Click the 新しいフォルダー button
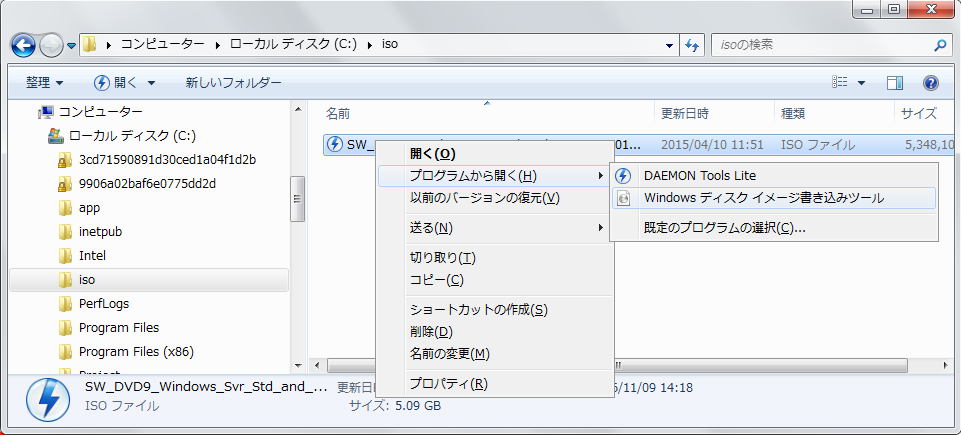Image resolution: width=961 pixels, height=435 pixels. pyautogui.click(x=233, y=82)
